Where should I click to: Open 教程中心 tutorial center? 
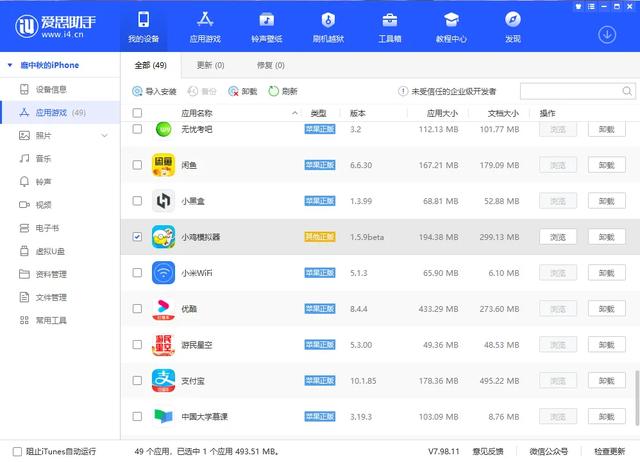tap(451, 27)
